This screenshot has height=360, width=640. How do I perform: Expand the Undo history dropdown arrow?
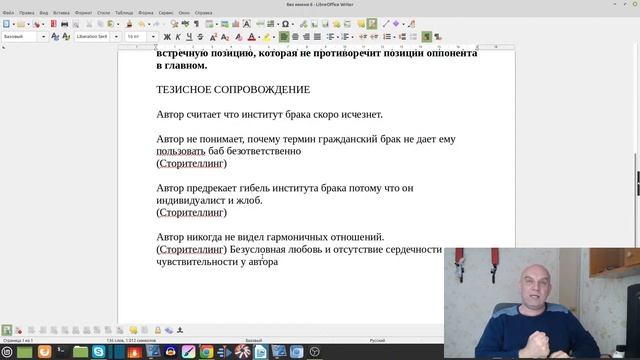coord(149,24)
